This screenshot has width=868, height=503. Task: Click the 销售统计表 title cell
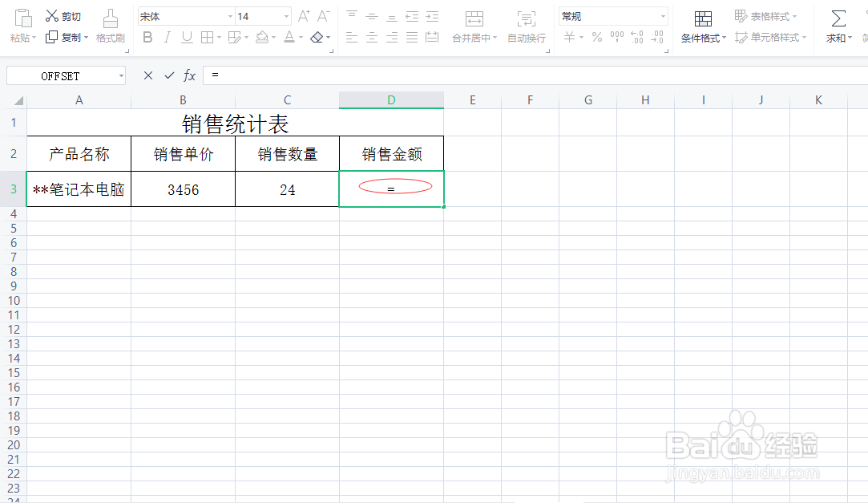click(x=236, y=123)
